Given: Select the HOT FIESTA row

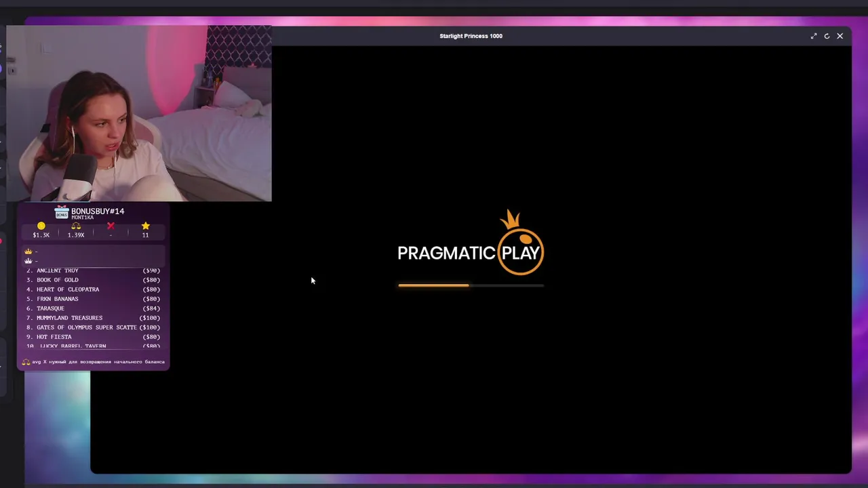Looking at the screenshot, I should pos(93,337).
